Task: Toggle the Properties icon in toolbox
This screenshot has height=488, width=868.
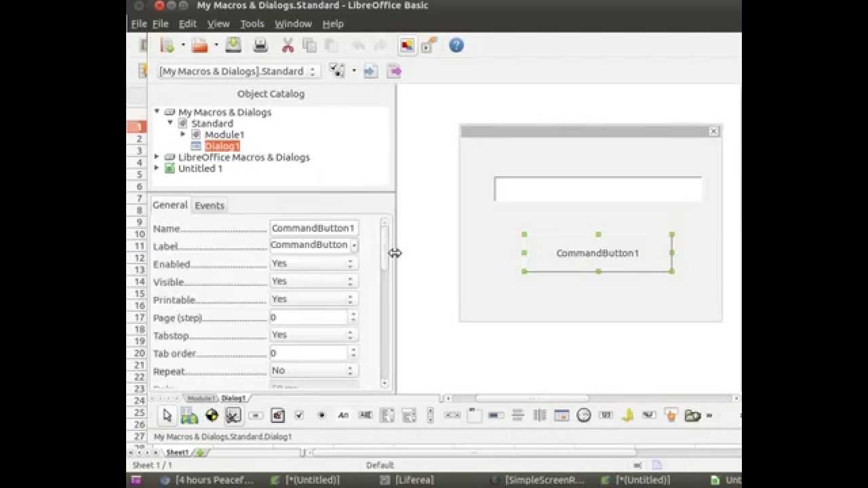Action: 233,415
